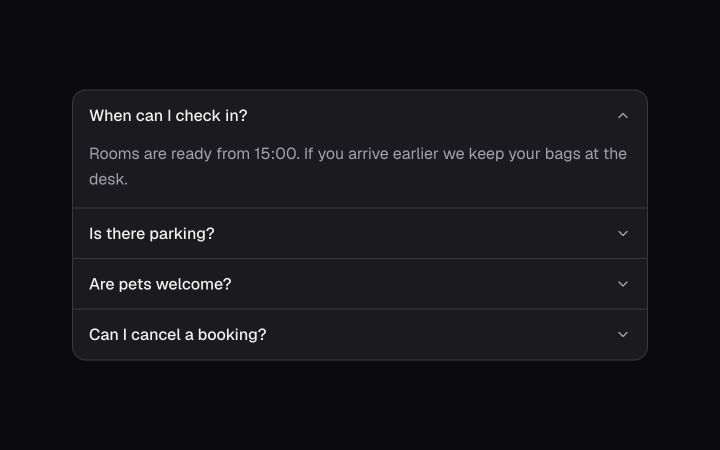The width and height of the screenshot is (720, 450).
Task: Click the check-in answer paragraph text
Action: 358,166
